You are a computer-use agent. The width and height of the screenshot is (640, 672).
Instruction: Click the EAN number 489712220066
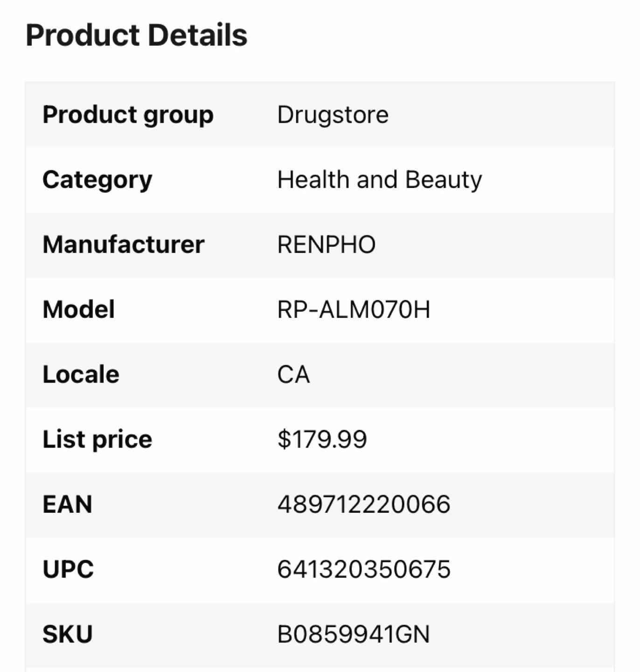point(363,504)
